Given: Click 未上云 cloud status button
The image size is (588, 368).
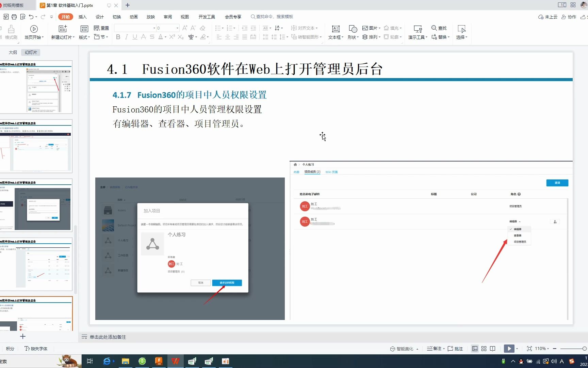Looking at the screenshot, I should pyautogui.click(x=548, y=17).
